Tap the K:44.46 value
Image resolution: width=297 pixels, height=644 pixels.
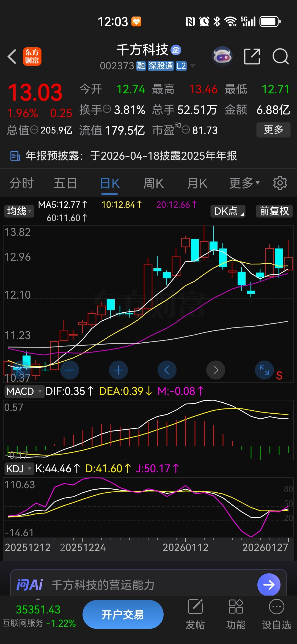(x=57, y=468)
